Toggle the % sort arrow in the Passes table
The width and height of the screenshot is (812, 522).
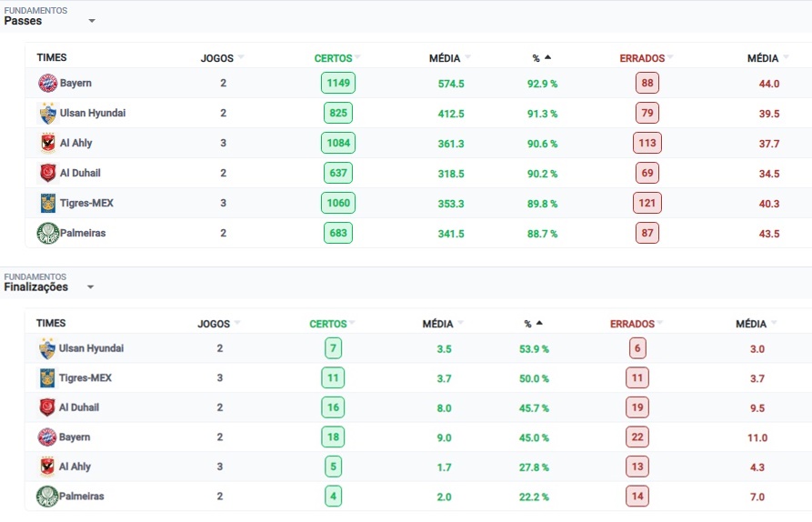tap(548, 57)
